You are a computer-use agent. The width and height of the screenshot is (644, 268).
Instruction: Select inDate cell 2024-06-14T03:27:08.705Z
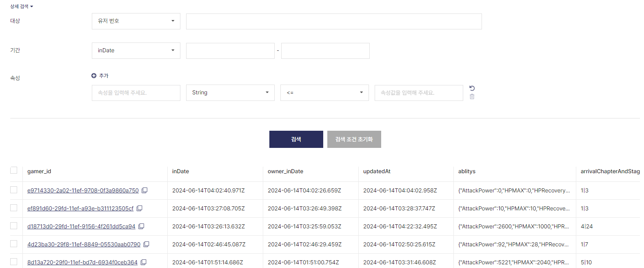(x=209, y=208)
